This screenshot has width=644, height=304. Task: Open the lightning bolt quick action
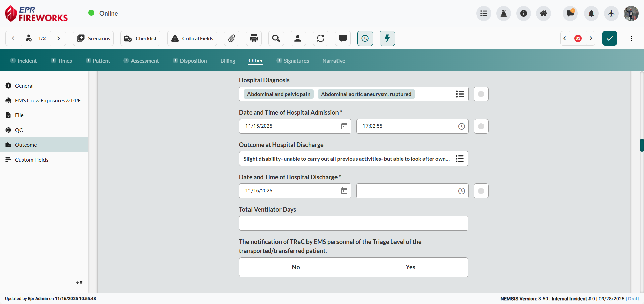tap(387, 38)
